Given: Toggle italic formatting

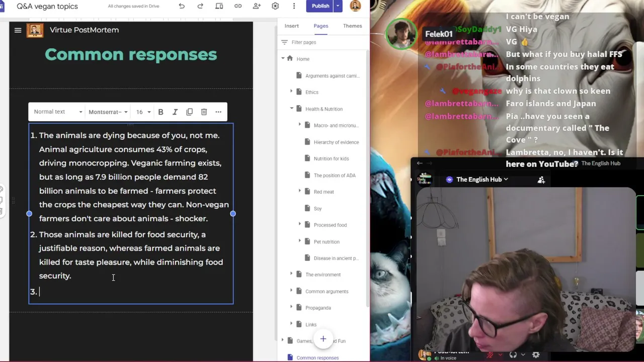Looking at the screenshot, I should (175, 112).
